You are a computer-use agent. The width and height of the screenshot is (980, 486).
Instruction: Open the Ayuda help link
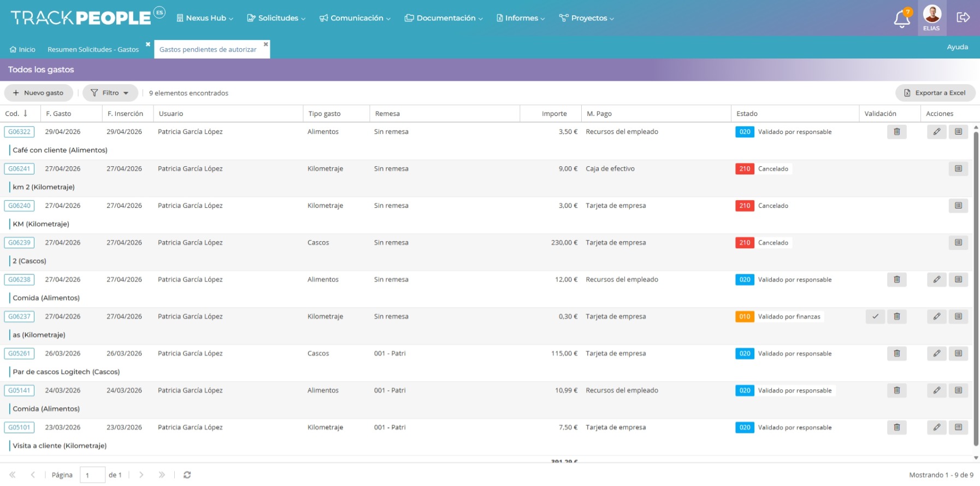957,47
